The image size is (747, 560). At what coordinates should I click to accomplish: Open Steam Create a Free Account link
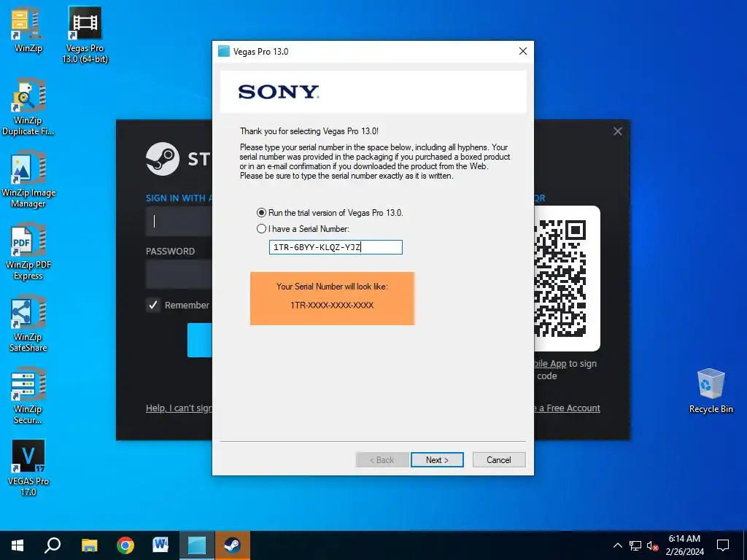pos(567,408)
